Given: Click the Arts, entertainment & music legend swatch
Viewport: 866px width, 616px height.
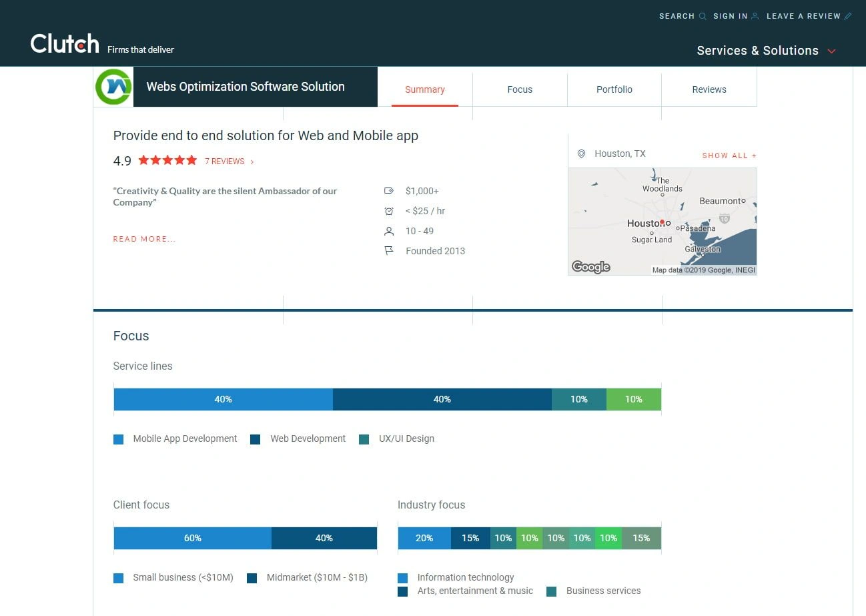Looking at the screenshot, I should pyautogui.click(x=402, y=591).
